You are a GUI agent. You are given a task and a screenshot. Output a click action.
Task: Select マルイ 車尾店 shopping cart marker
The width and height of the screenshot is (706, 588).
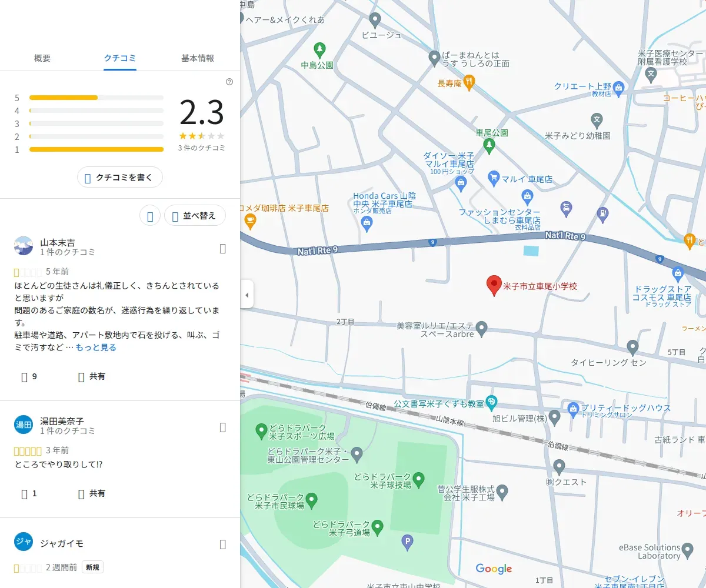pos(494,178)
